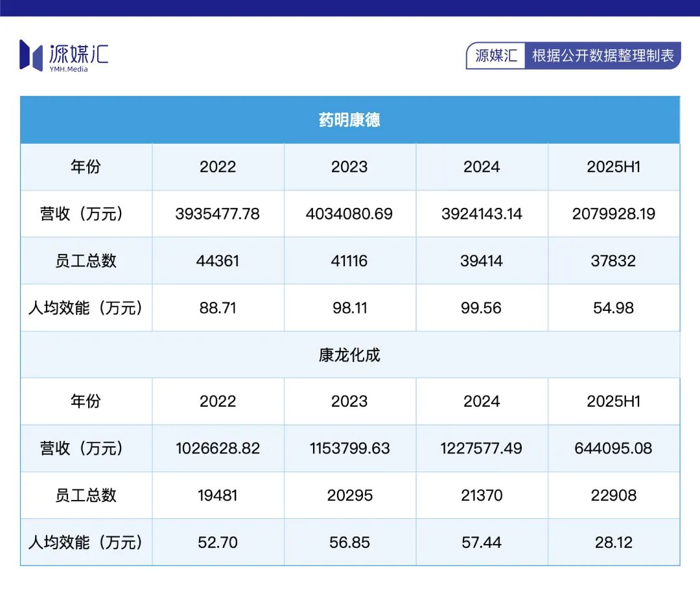Click employee count 39414
This screenshot has height=592, width=700.
482,260
